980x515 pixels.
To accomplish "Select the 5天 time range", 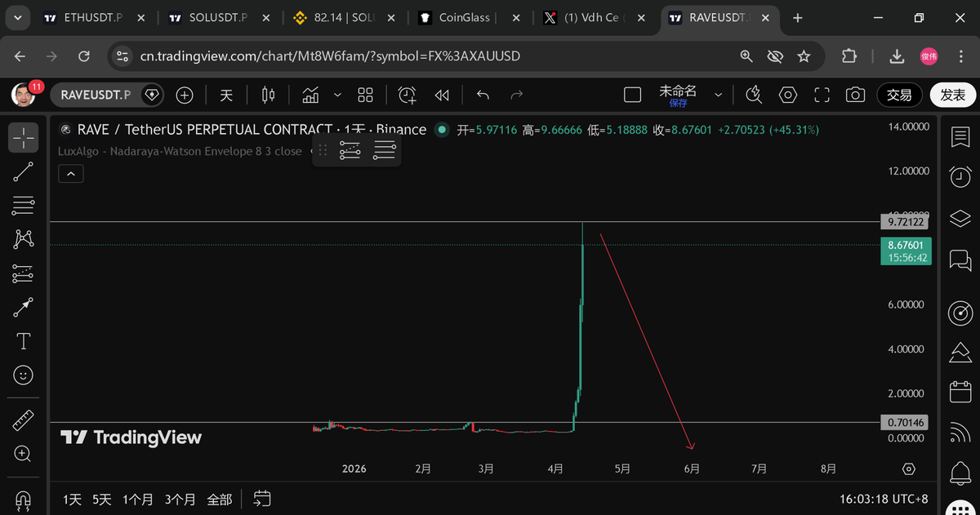I will tap(101, 499).
